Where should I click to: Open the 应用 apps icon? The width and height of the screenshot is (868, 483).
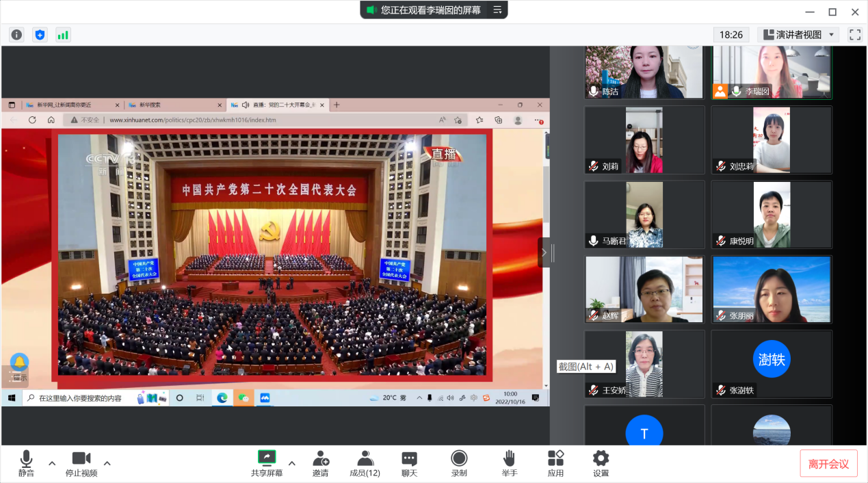[555, 463]
